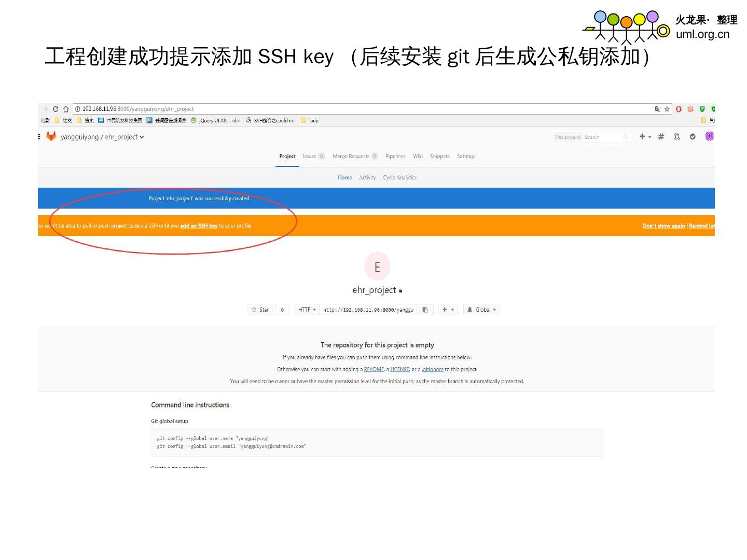Screen dimensions: 747x560
Task: Click 'Don't show again' in orange banner
Action: [x=664, y=226]
